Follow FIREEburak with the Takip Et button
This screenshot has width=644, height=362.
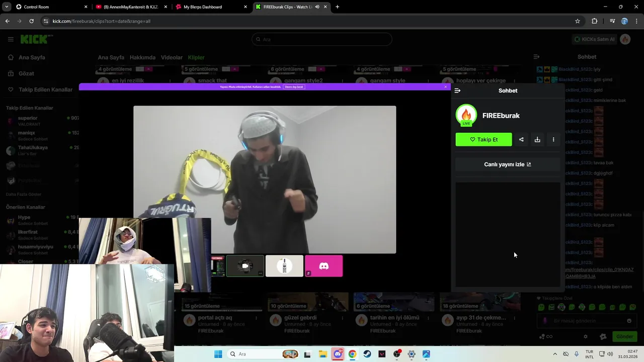(484, 139)
